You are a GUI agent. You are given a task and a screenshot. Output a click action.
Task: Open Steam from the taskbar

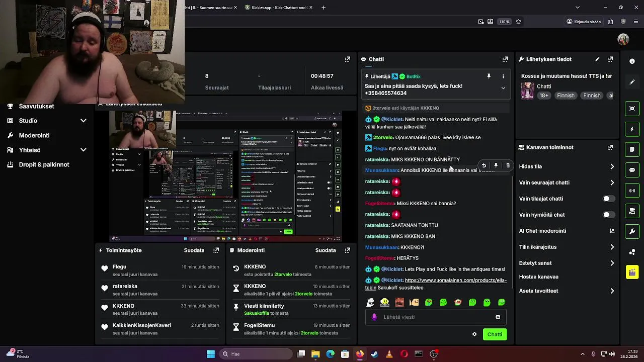[374, 354]
